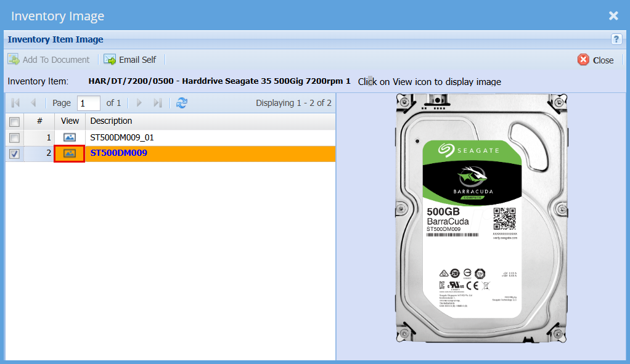The image size is (630, 364).
Task: Click the 'Displaying 1 - 2 of 2' text
Action: (x=293, y=103)
